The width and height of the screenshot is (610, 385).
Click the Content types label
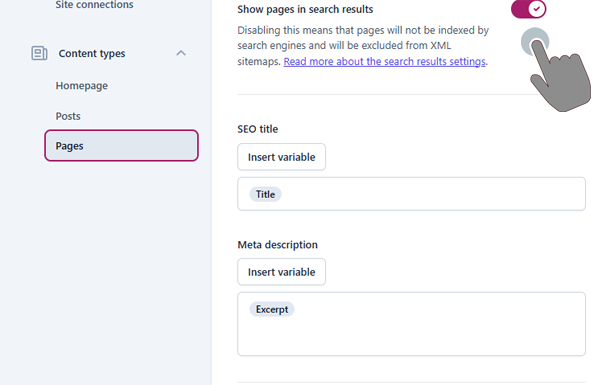pos(92,53)
